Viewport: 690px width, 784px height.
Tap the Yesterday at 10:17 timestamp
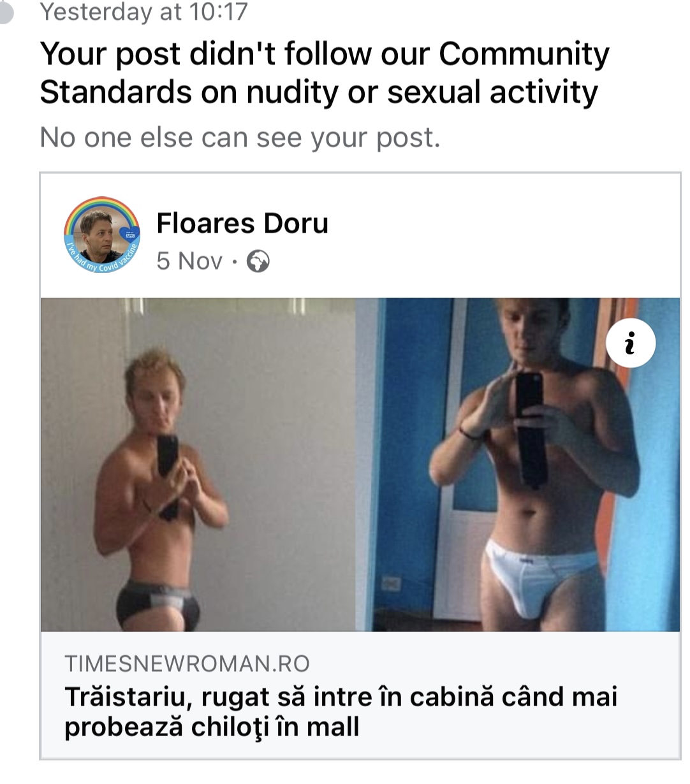click(143, 11)
